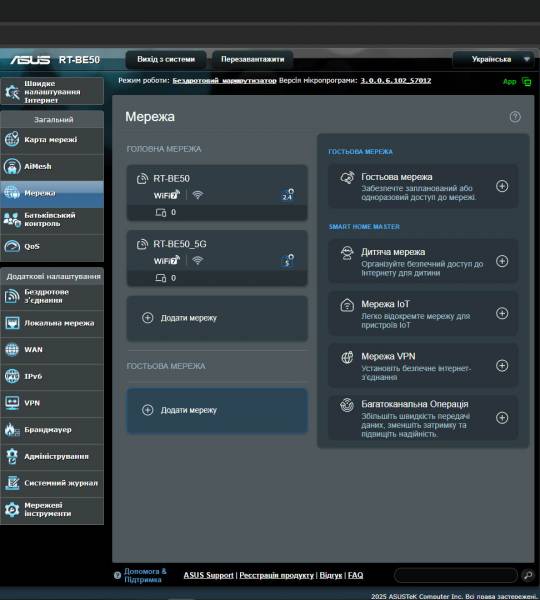Screen dimensions: 540x600
Task: Select the Мережа IoT card
Action: [423, 314]
